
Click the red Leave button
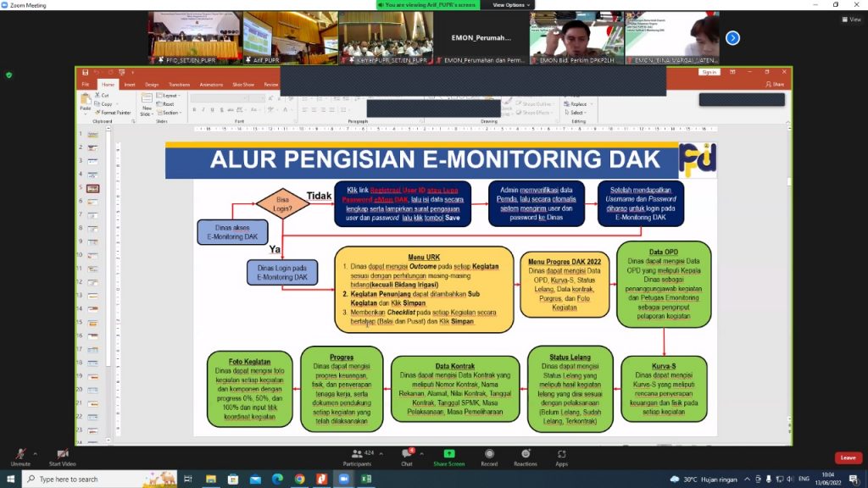(848, 457)
